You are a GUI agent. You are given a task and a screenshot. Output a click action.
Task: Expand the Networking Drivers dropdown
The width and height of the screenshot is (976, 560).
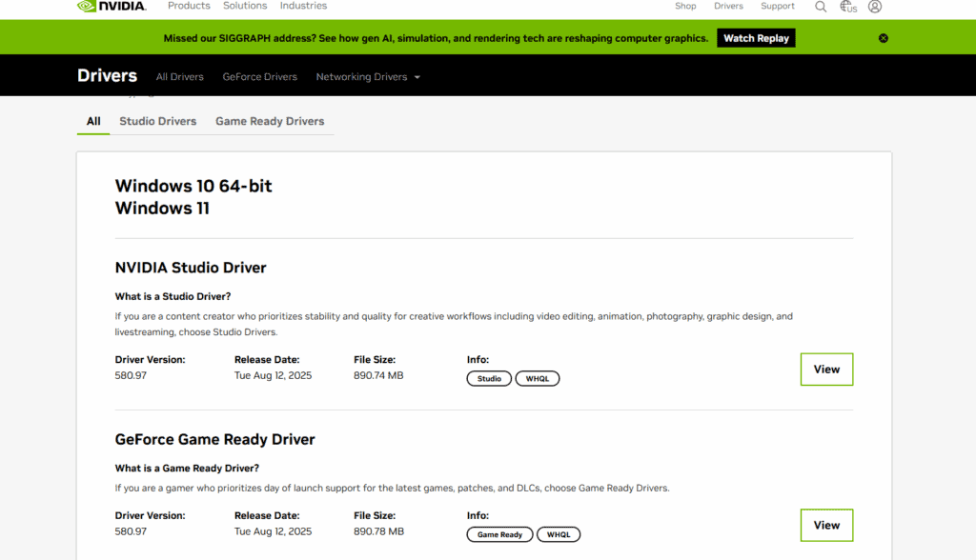coord(368,76)
